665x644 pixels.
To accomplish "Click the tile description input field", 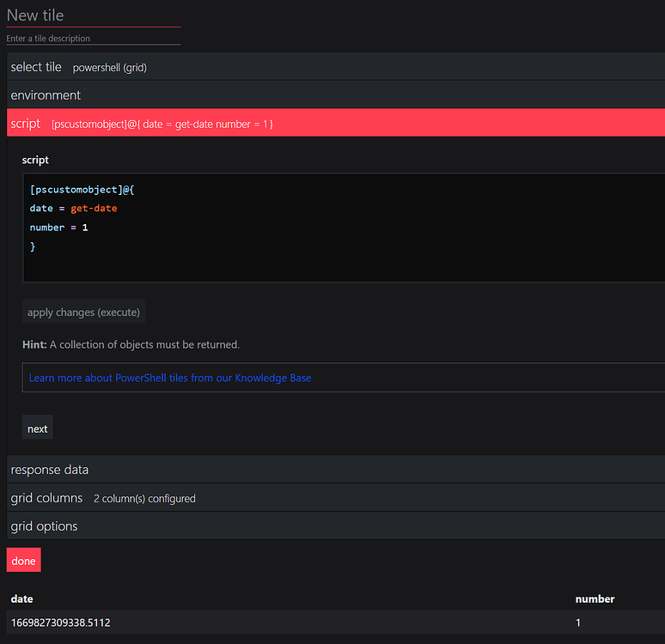I will click(x=94, y=38).
